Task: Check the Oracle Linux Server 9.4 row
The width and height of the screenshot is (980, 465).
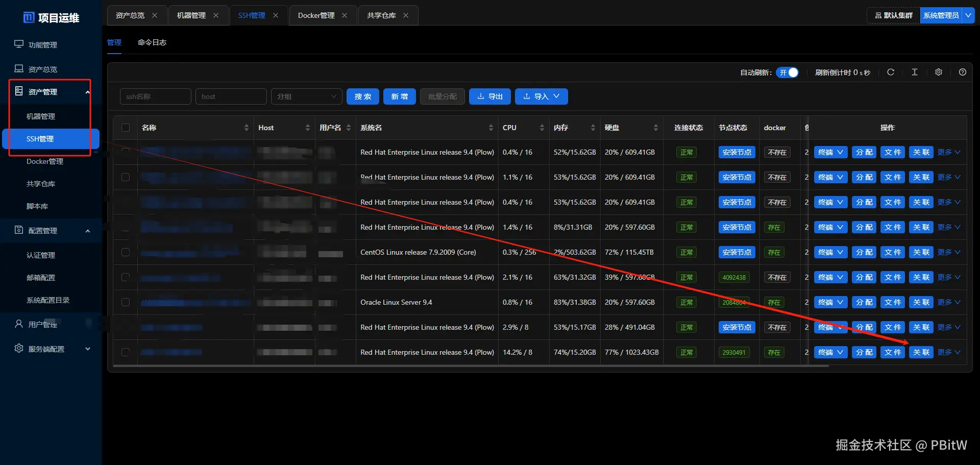Action: coord(126,302)
